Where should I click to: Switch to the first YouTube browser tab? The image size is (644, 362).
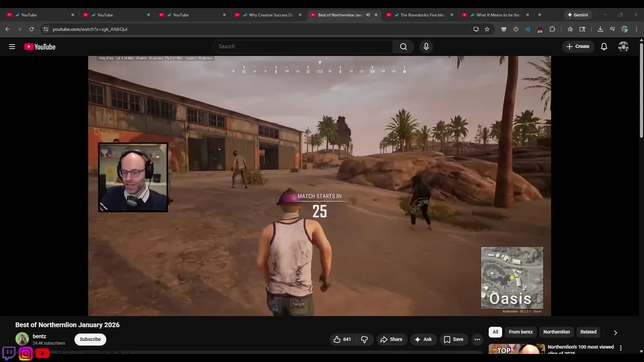click(x=40, y=15)
